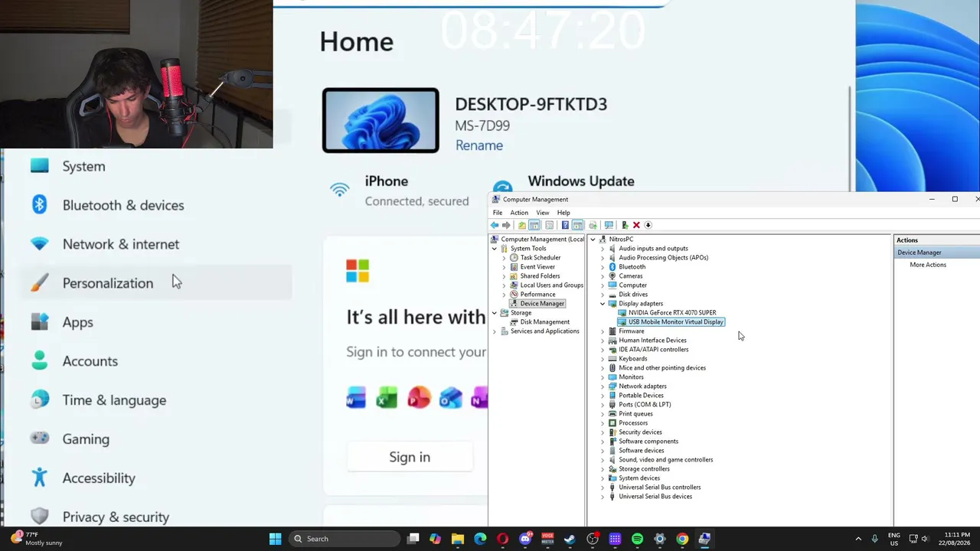Click the Bluetooth device category icon

point(612,267)
